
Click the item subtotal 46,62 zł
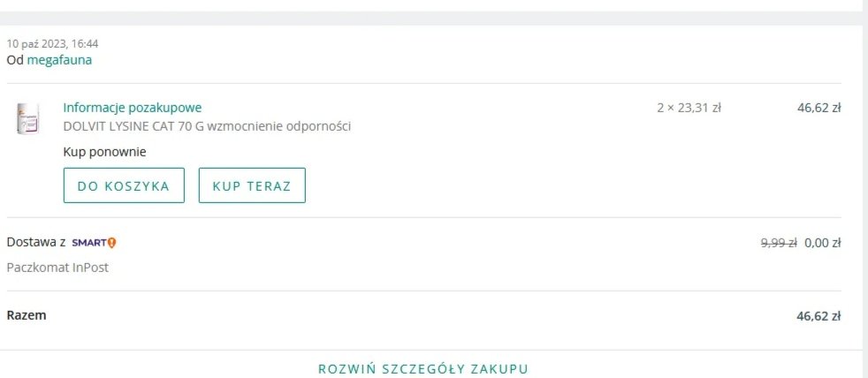[819, 108]
